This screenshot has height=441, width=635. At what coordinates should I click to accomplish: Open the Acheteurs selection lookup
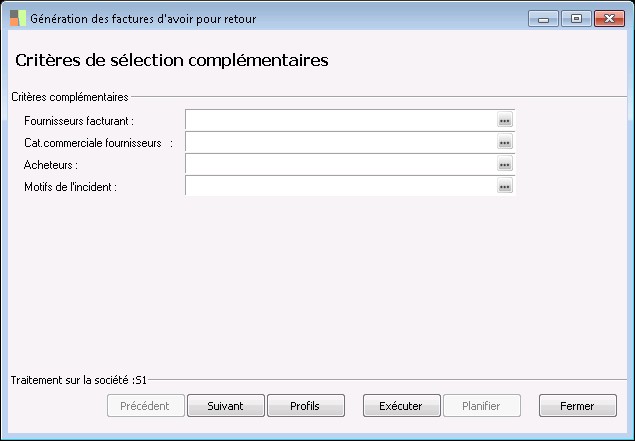point(505,165)
